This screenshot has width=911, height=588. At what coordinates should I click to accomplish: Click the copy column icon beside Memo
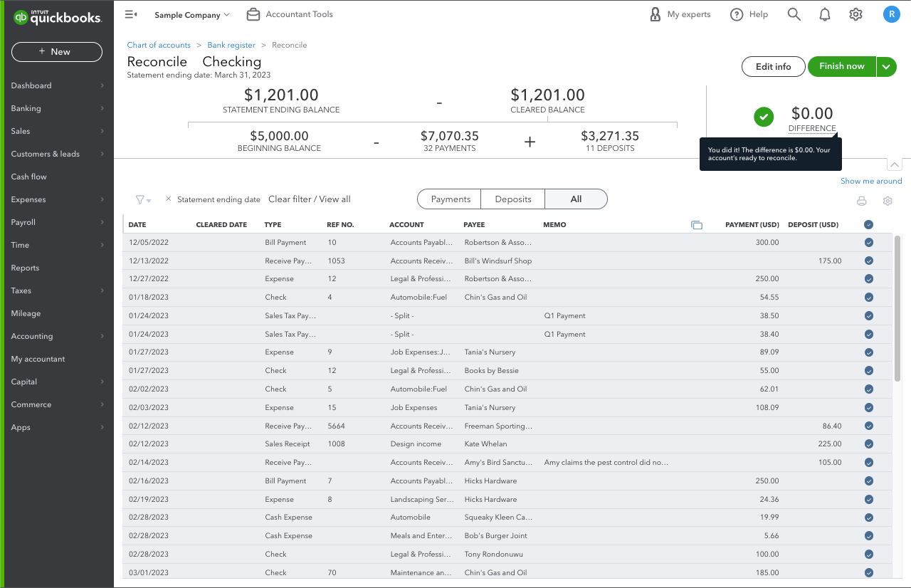697,225
